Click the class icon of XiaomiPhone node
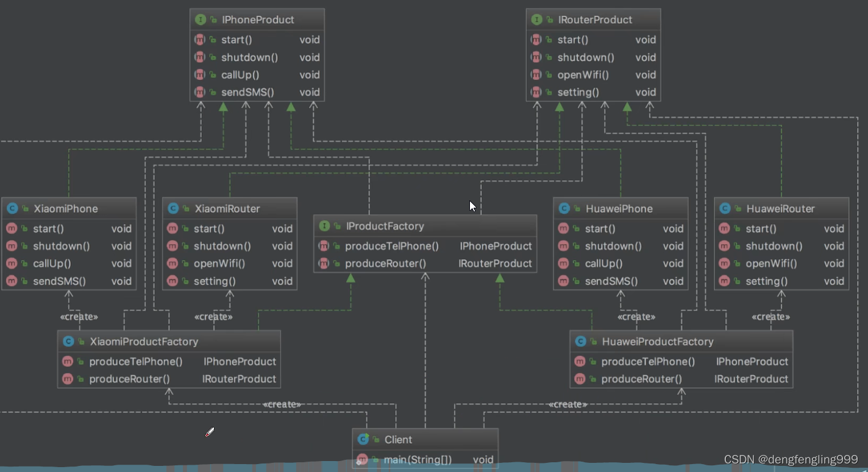The image size is (868, 472). pos(12,209)
